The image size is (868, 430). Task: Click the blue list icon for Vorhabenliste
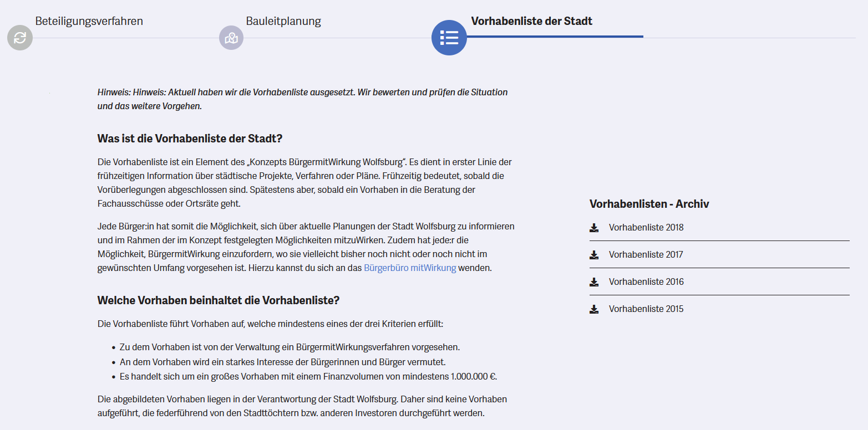(449, 38)
